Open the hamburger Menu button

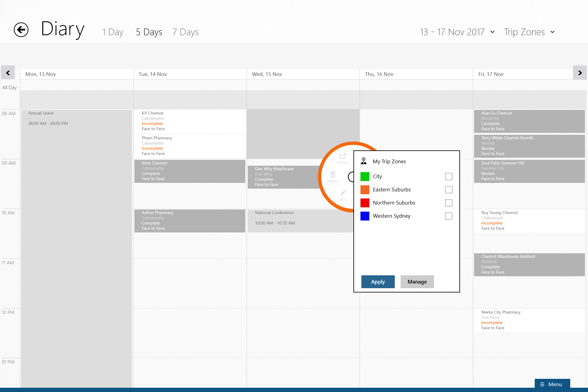(x=552, y=384)
